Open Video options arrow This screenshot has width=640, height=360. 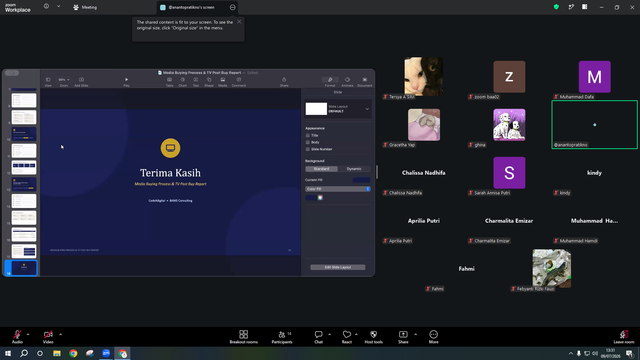click(x=60, y=334)
